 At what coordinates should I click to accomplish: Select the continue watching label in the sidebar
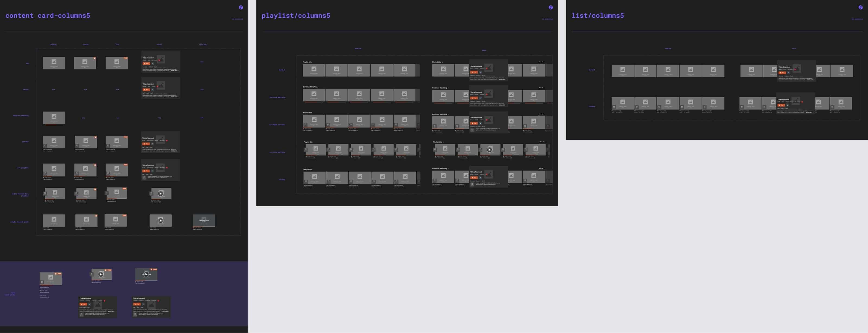(x=22, y=116)
